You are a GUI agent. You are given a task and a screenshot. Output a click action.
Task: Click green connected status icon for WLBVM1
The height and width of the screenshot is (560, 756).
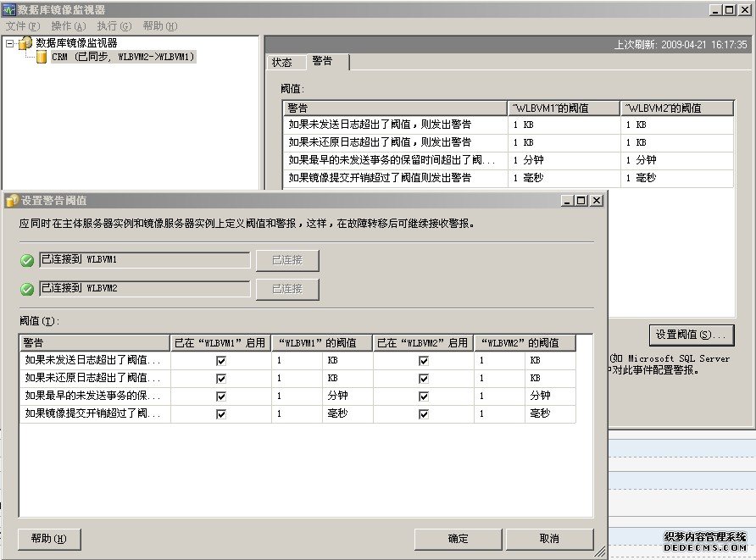[x=28, y=260]
